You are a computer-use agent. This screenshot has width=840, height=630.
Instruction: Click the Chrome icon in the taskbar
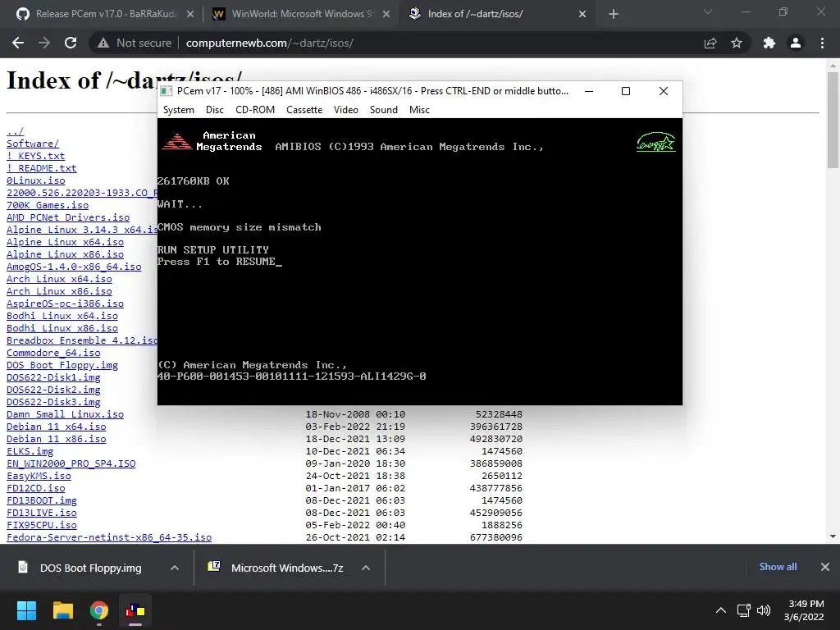tap(99, 610)
